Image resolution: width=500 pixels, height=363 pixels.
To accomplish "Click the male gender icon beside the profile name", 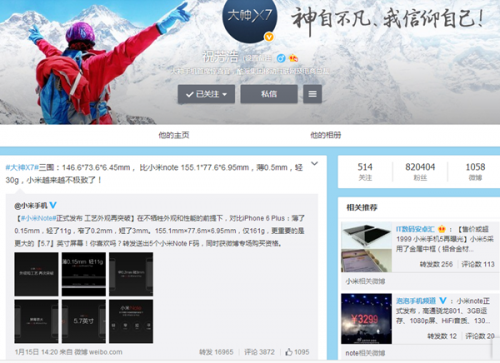I will [x=281, y=59].
